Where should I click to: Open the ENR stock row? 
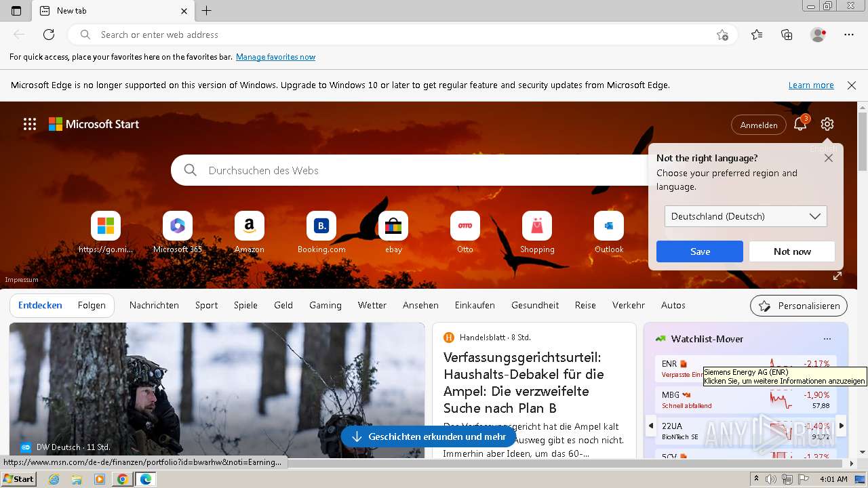[746, 369]
